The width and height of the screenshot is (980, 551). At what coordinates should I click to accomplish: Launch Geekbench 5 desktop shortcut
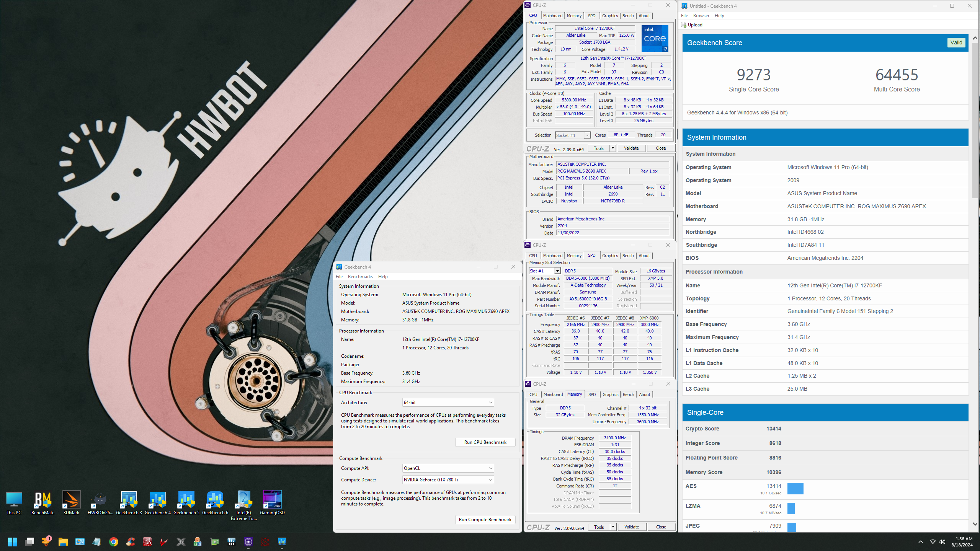(186, 503)
